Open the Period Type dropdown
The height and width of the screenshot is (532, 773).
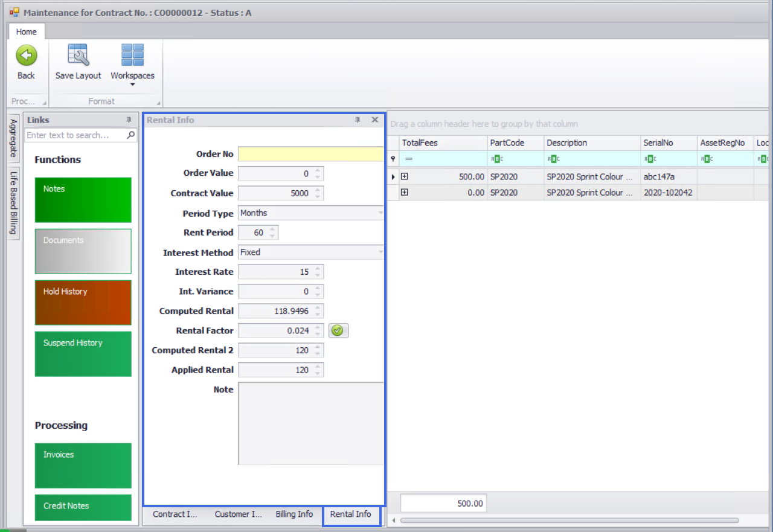pos(380,213)
